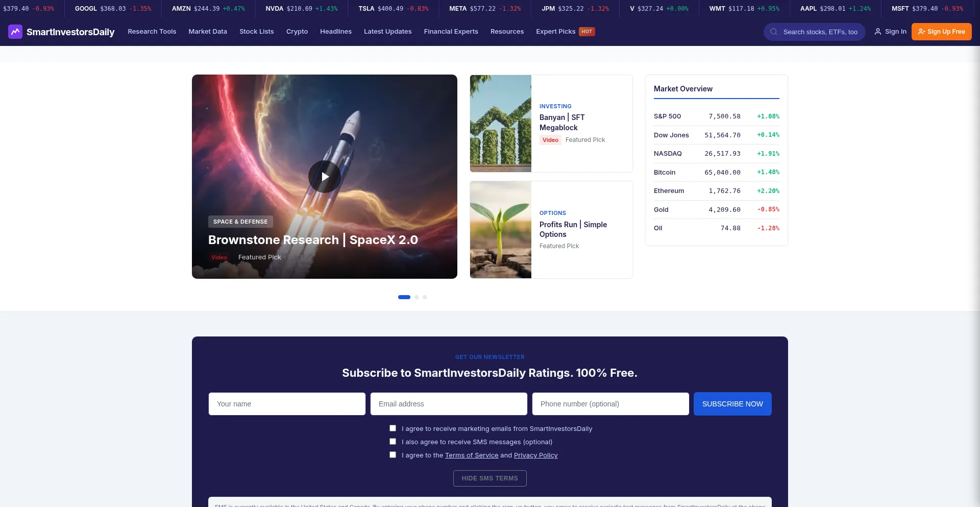Click the S&P 500 market row
The height and width of the screenshot is (507, 980).
click(x=717, y=116)
